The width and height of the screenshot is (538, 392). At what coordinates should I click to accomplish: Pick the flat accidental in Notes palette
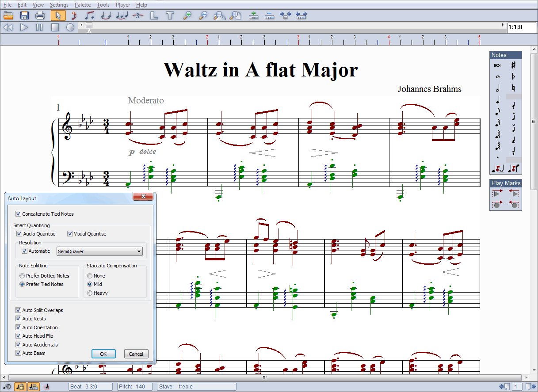pos(513,76)
